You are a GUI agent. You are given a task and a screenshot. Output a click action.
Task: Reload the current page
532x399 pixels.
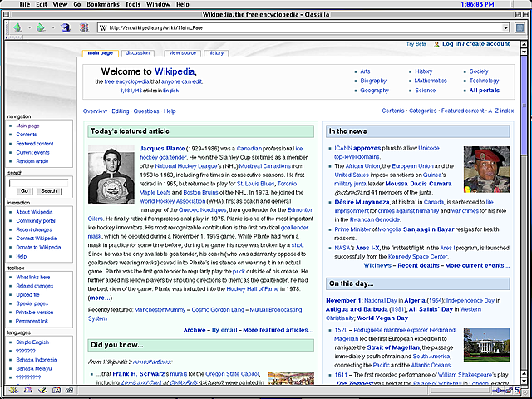(66, 27)
